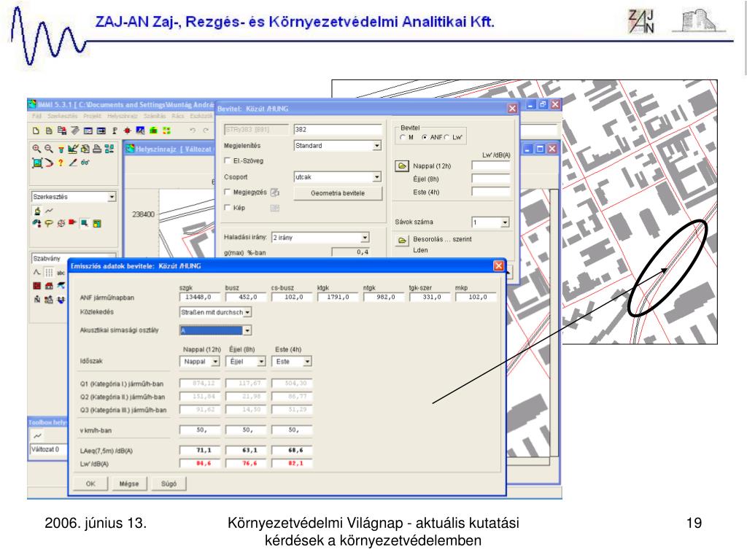The height and width of the screenshot is (560, 747).
Task: Click the Nappal (12h) Lw' input field
Action: (491, 166)
